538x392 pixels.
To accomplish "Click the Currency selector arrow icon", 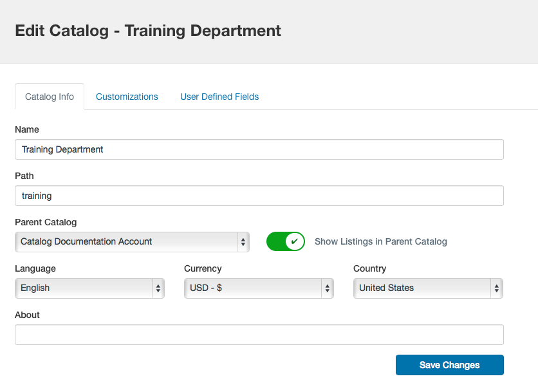I will (328, 288).
